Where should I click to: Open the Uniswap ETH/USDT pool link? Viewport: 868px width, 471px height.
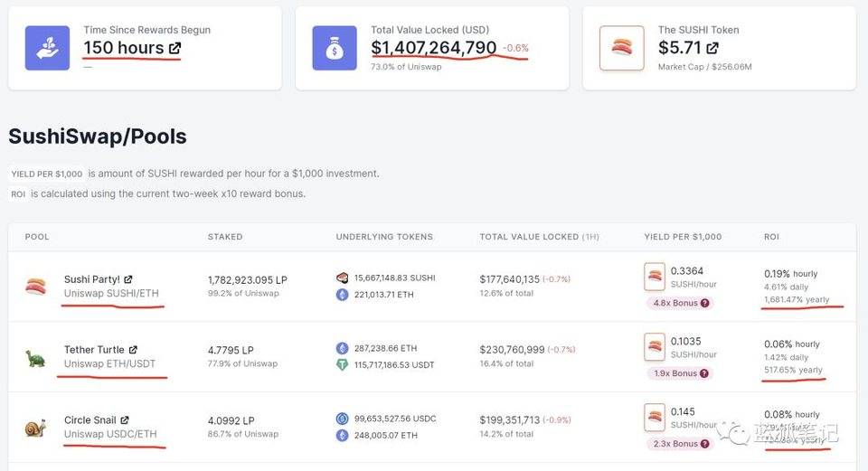109,364
